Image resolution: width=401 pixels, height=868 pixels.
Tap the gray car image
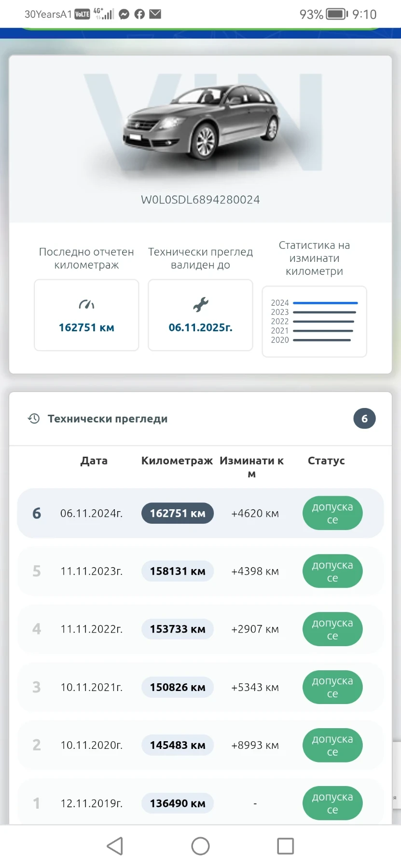tap(201, 123)
